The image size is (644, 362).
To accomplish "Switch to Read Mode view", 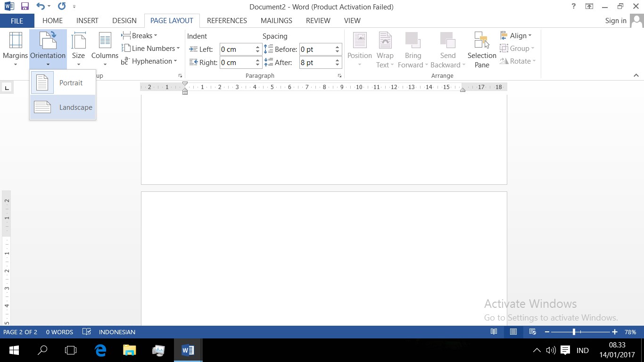I will point(494,332).
